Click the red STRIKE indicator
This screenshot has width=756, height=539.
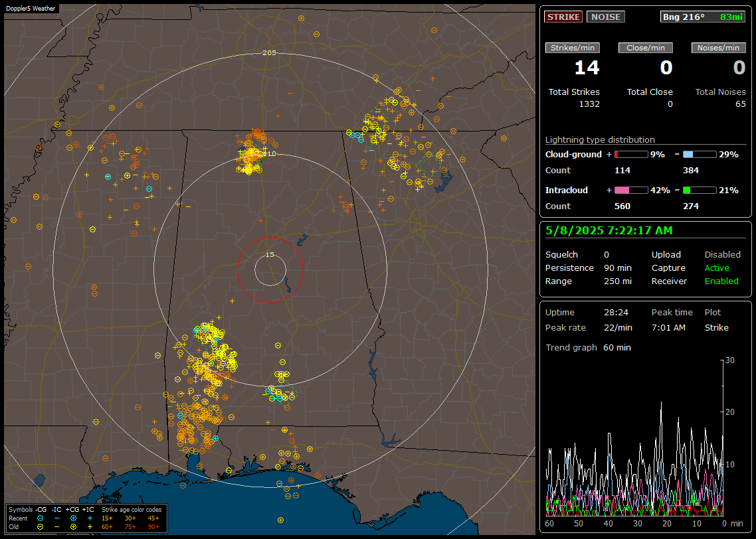(x=563, y=17)
